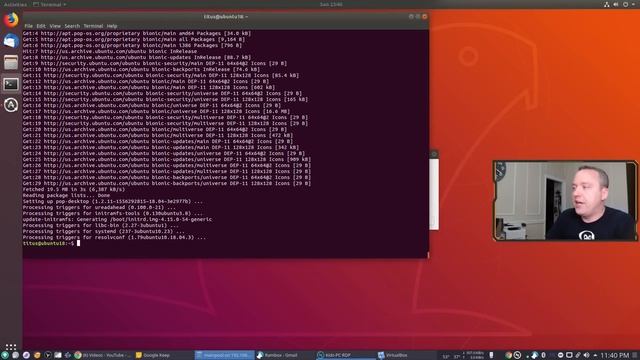Screen dimensions: 640x360
Task: Close the terminal window
Action: pyautogui.click(x=424, y=16)
